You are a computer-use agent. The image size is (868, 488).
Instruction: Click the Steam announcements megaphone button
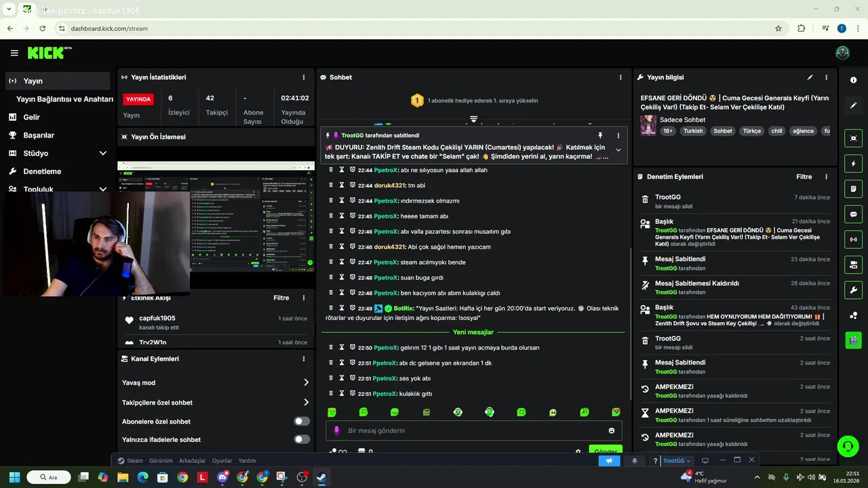610,460
